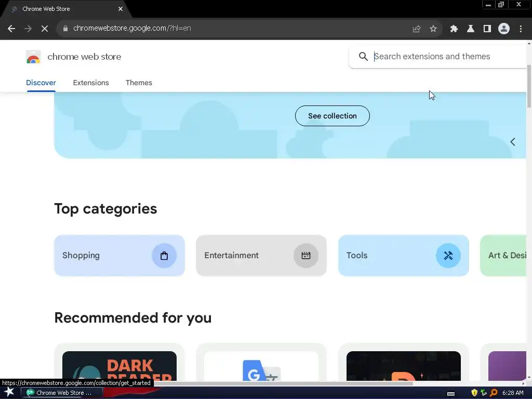Click the 6:28 AM clock

point(513,393)
